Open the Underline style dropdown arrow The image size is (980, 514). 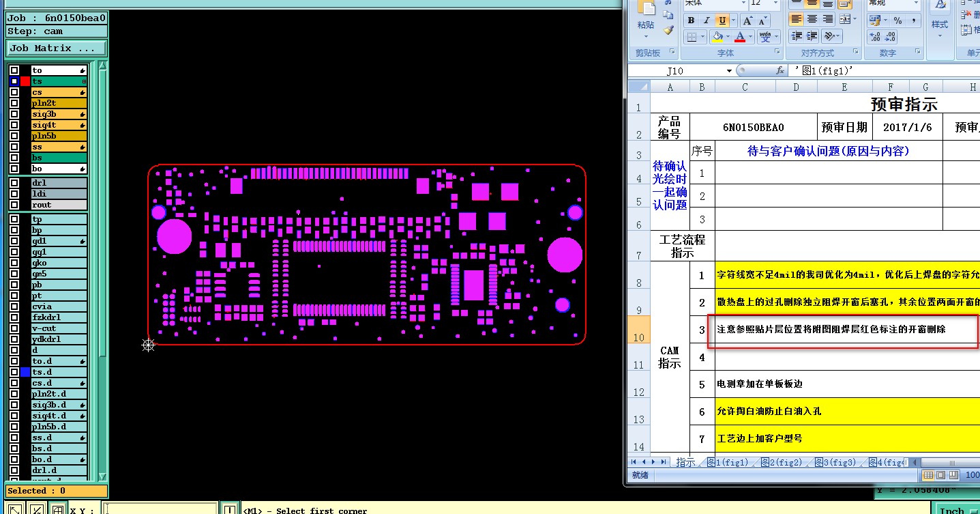(732, 20)
